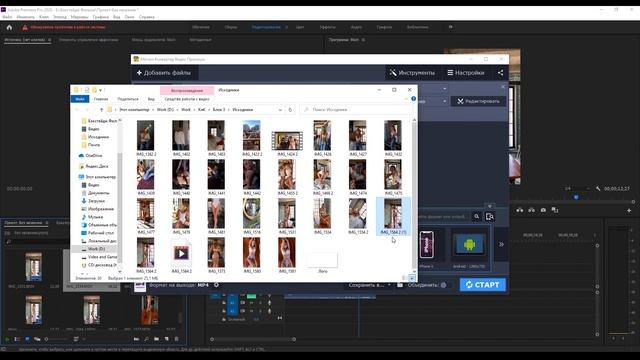Click format search magnifier in Movavi

pos(476,216)
